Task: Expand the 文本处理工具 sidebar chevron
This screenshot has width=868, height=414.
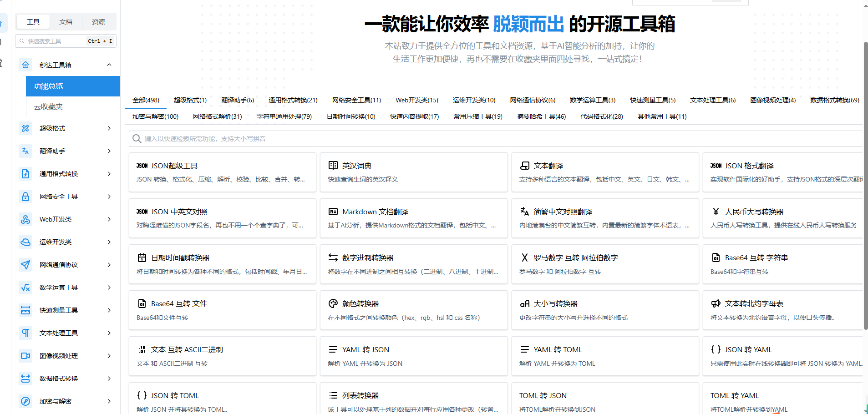Action: [x=109, y=333]
